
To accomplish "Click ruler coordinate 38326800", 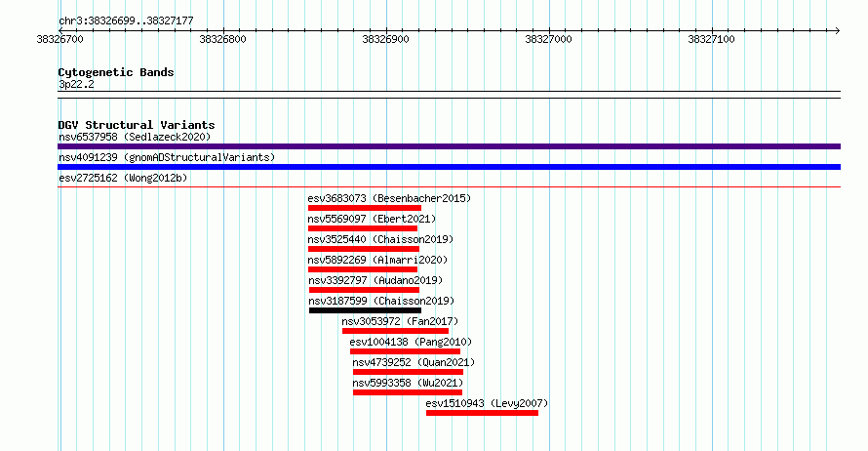I will pyautogui.click(x=222, y=39).
